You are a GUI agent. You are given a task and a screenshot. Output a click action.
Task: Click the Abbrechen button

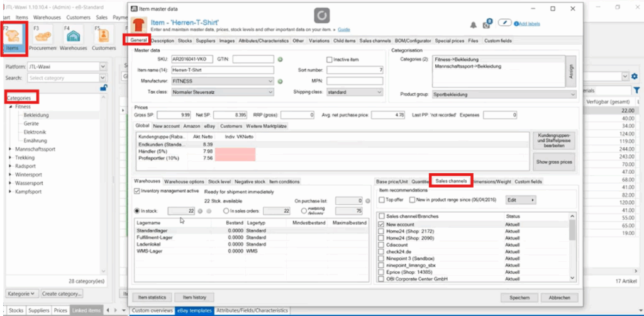point(559,298)
